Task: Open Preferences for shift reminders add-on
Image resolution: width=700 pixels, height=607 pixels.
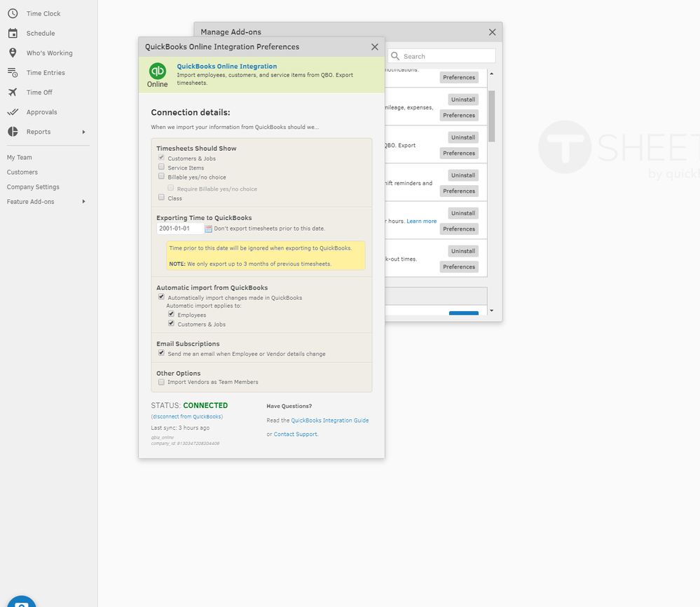Action: click(x=459, y=191)
